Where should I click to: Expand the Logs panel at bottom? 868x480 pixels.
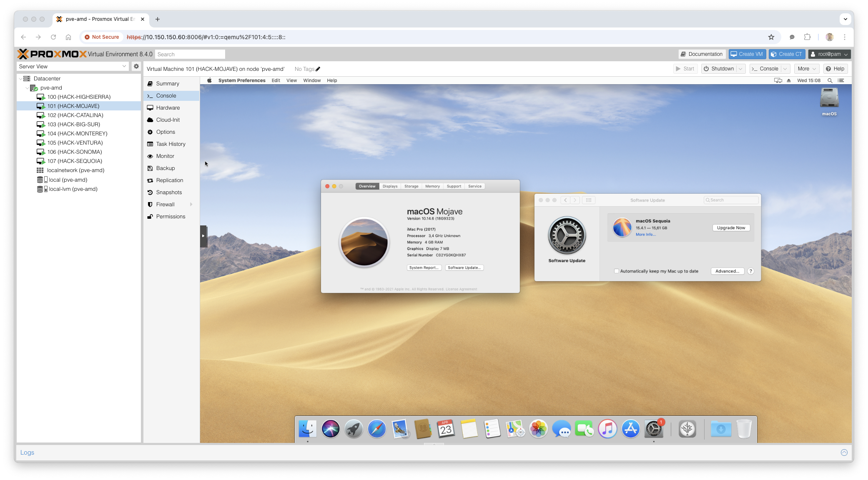[x=844, y=452]
